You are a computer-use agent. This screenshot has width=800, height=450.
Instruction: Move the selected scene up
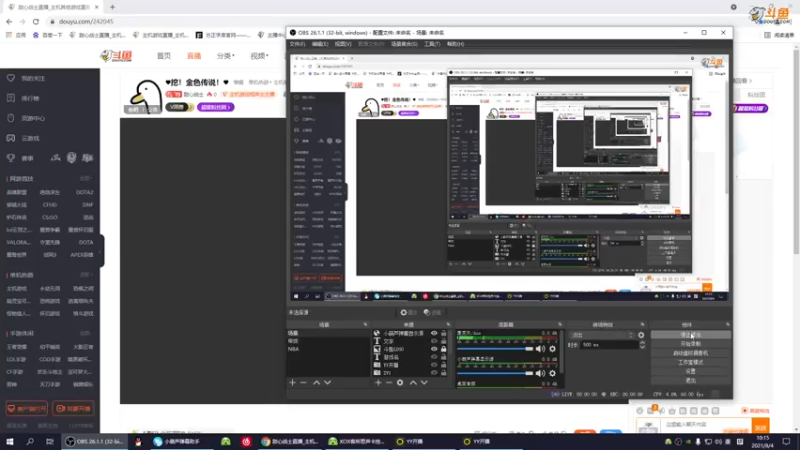(x=316, y=382)
